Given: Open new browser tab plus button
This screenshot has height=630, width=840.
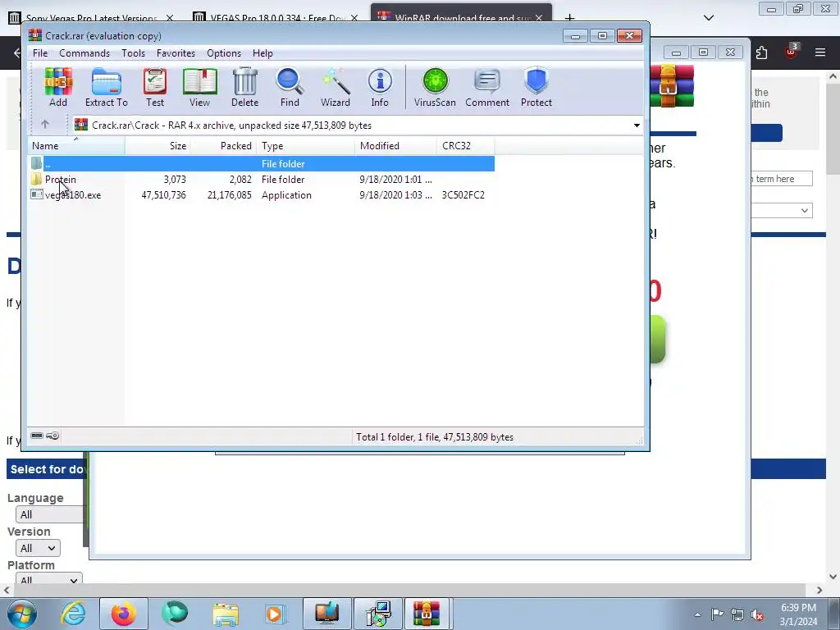Looking at the screenshot, I should (x=569, y=18).
